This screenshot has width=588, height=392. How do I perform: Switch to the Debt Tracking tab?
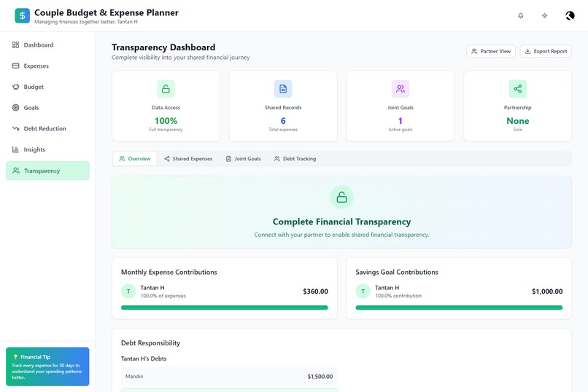pyautogui.click(x=295, y=159)
